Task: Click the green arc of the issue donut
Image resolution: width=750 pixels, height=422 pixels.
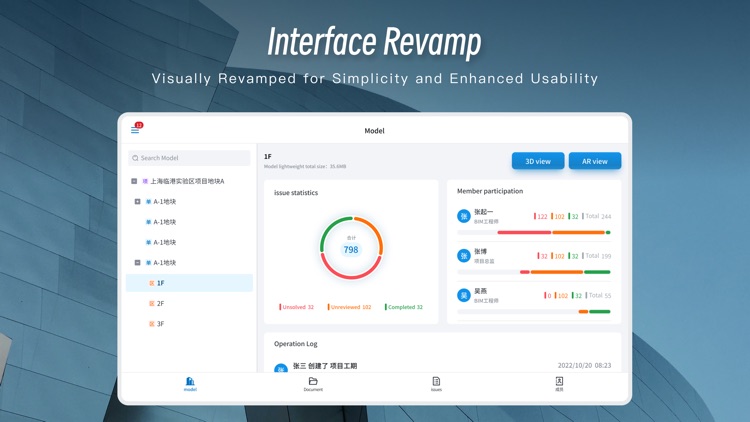Action: (327, 230)
